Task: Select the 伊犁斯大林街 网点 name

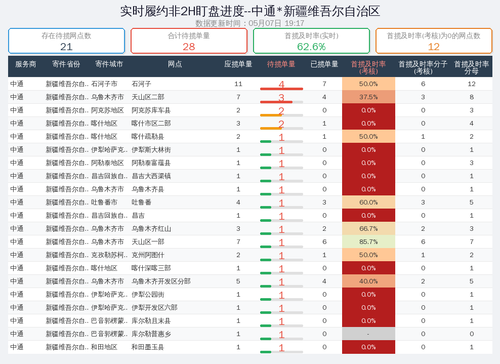Action: click(151, 150)
